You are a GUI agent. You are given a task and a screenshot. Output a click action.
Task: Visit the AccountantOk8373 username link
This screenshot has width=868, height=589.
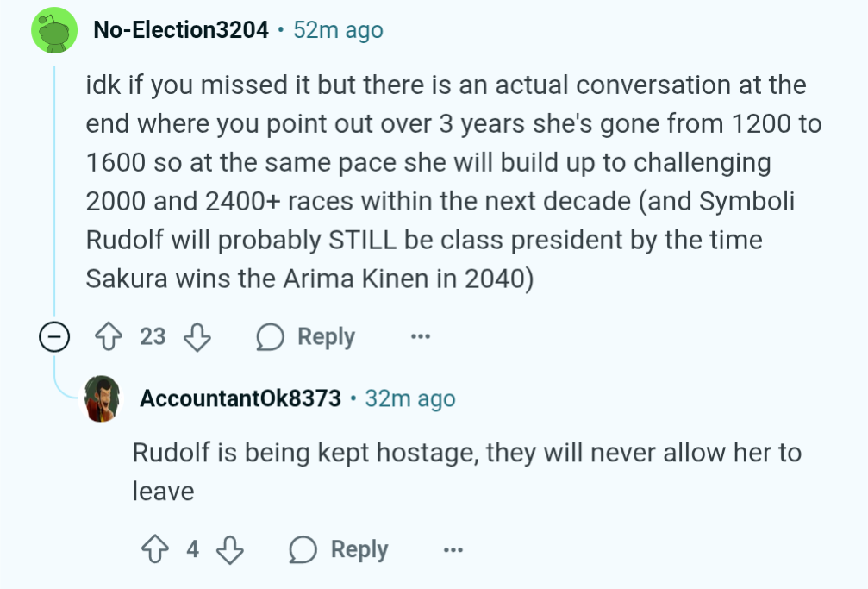coord(240,398)
